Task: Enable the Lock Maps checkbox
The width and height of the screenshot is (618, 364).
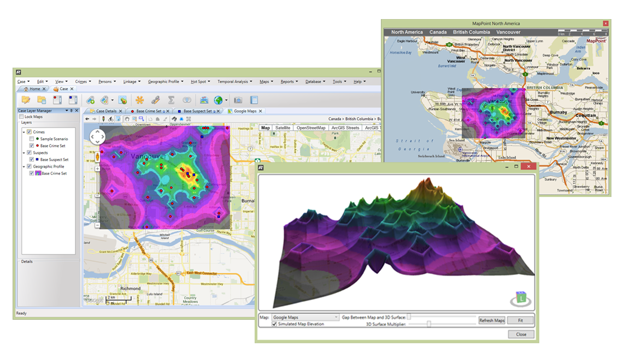Action: [x=21, y=117]
